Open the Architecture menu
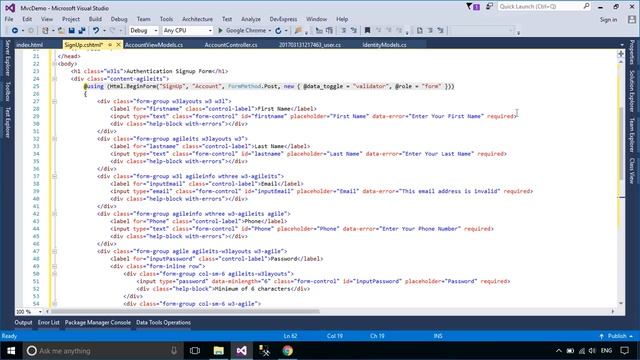640x360 pixels. coord(197,19)
